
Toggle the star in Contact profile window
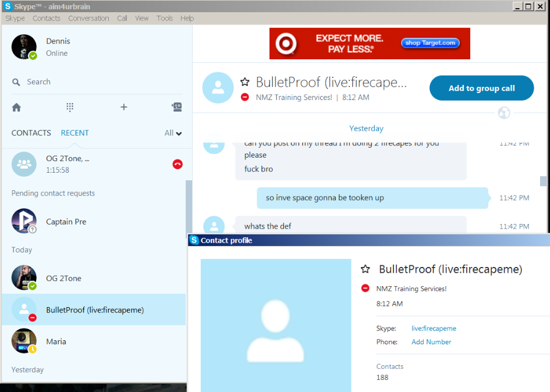point(365,269)
